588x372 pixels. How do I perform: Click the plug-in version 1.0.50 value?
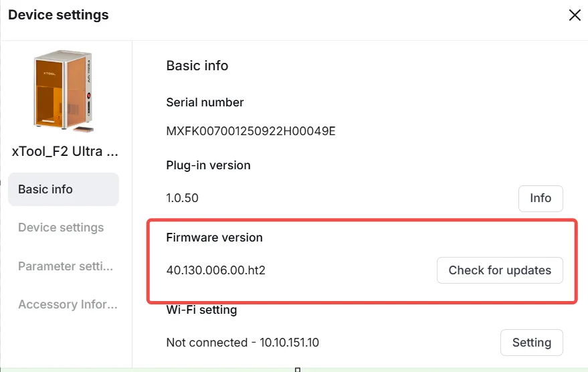182,198
